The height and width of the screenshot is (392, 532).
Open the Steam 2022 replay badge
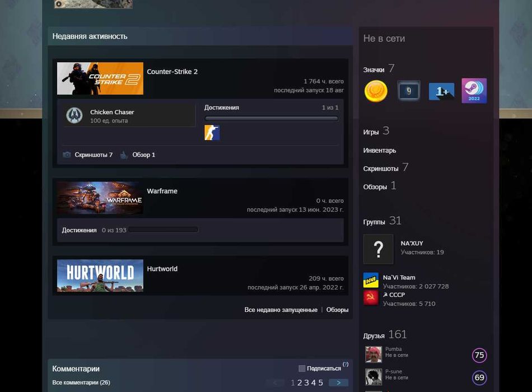point(474,91)
